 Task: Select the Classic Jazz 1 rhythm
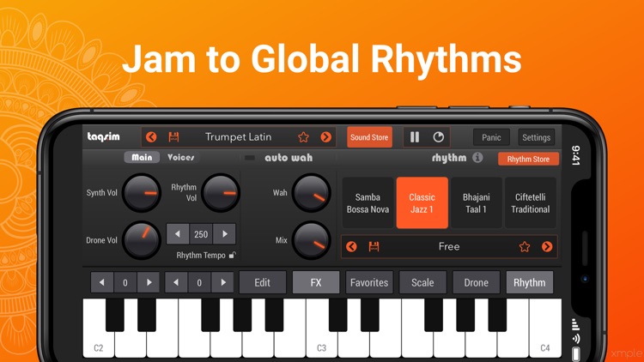click(422, 203)
